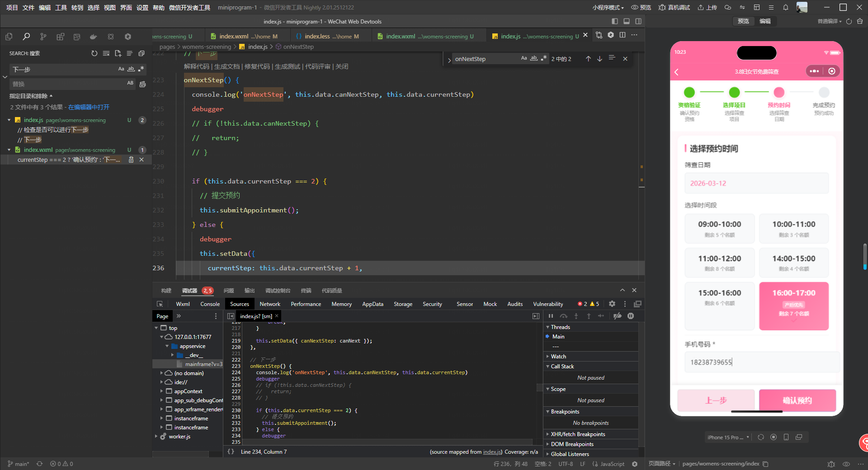This screenshot has height=470, width=868.
Task: Open the iPhone 15 Pro device dropdown
Action: click(x=728, y=437)
